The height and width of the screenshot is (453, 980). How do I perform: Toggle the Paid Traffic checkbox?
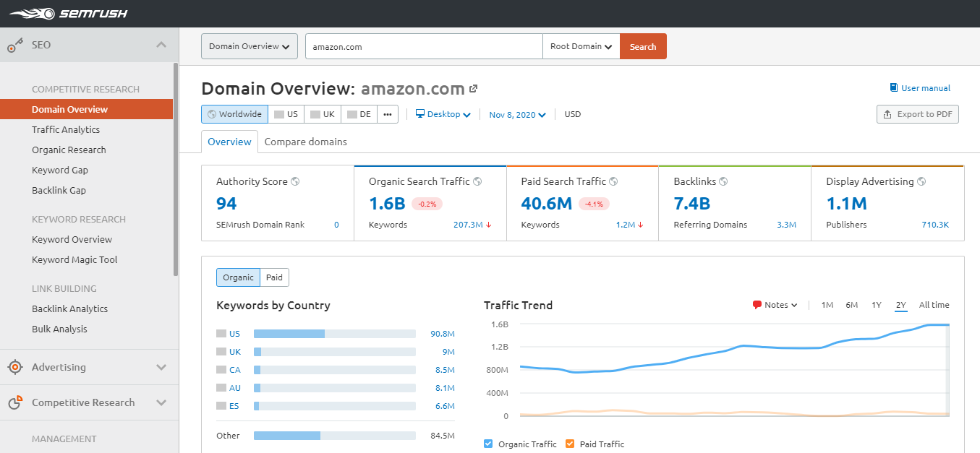pos(570,444)
